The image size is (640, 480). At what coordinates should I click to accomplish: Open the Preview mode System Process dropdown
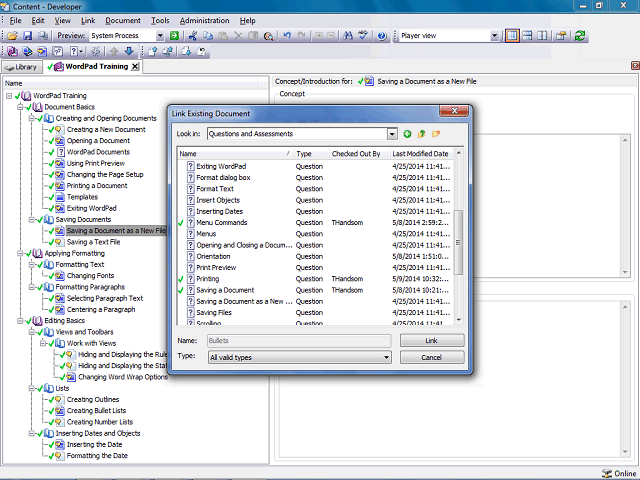(160, 36)
